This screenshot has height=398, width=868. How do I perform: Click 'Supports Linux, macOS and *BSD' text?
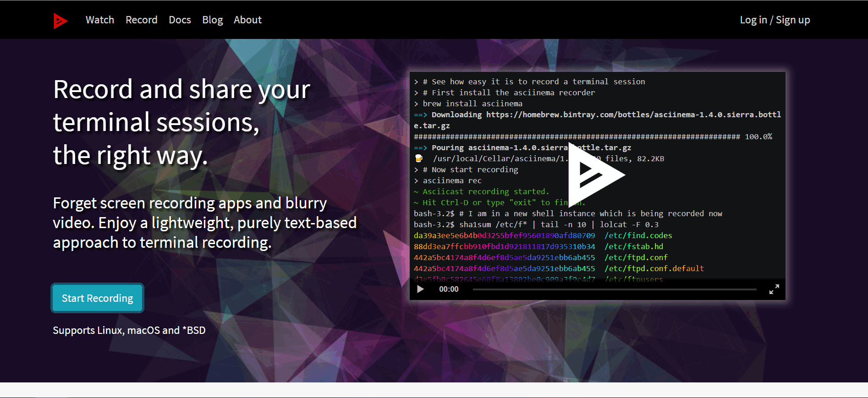click(129, 330)
